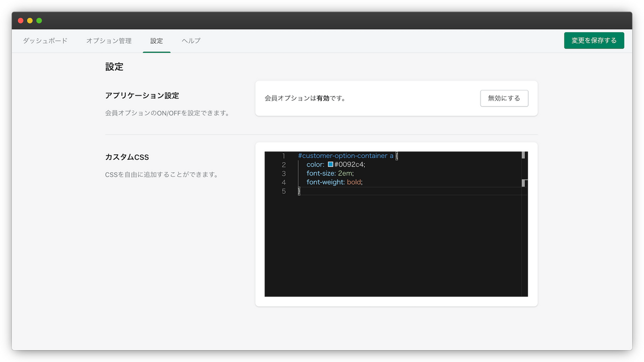Click the yellow minimize window button

point(30,21)
